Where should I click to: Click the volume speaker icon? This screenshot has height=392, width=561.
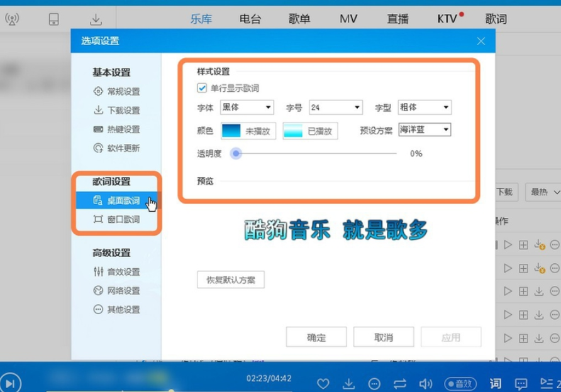click(x=426, y=384)
